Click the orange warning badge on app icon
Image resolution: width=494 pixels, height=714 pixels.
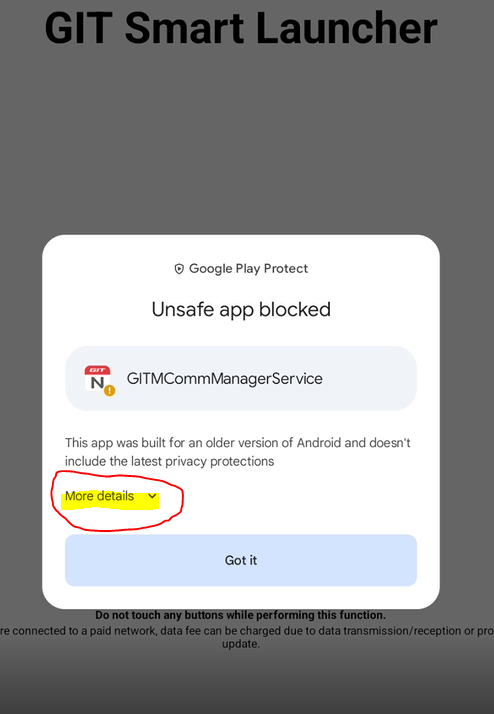tap(109, 390)
